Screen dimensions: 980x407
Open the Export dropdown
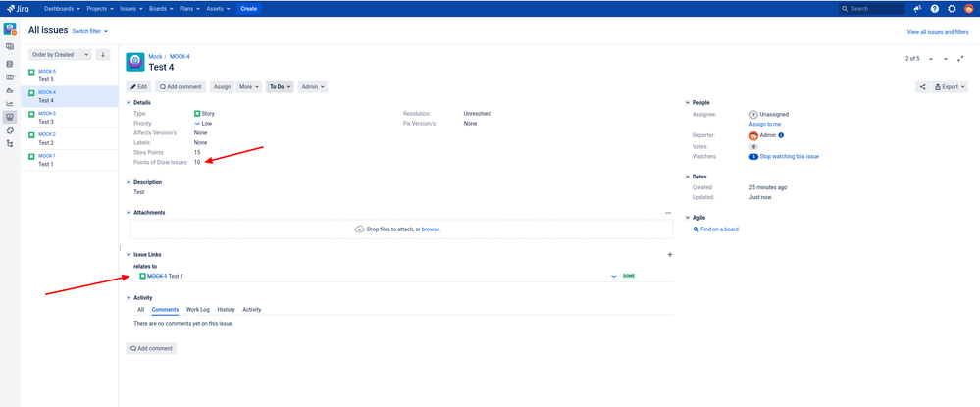(x=949, y=87)
